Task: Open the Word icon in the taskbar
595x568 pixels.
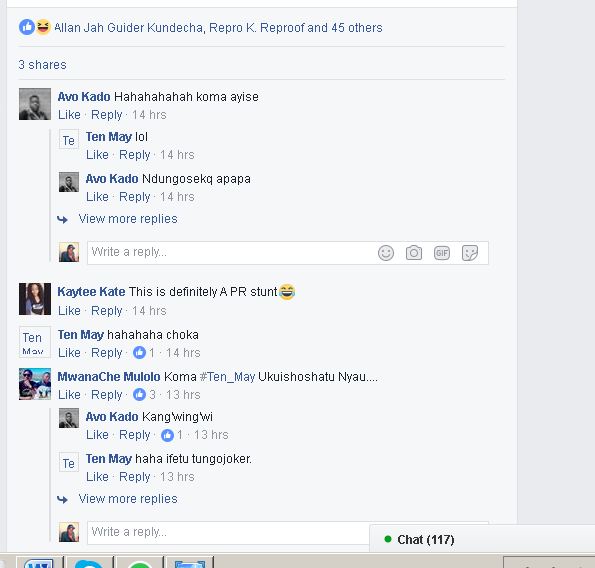Action: pos(39,563)
